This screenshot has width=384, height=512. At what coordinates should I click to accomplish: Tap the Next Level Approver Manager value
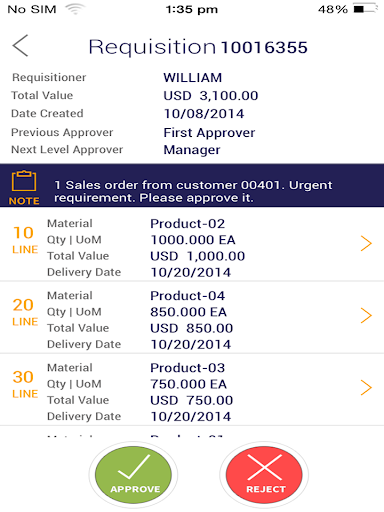(x=192, y=150)
